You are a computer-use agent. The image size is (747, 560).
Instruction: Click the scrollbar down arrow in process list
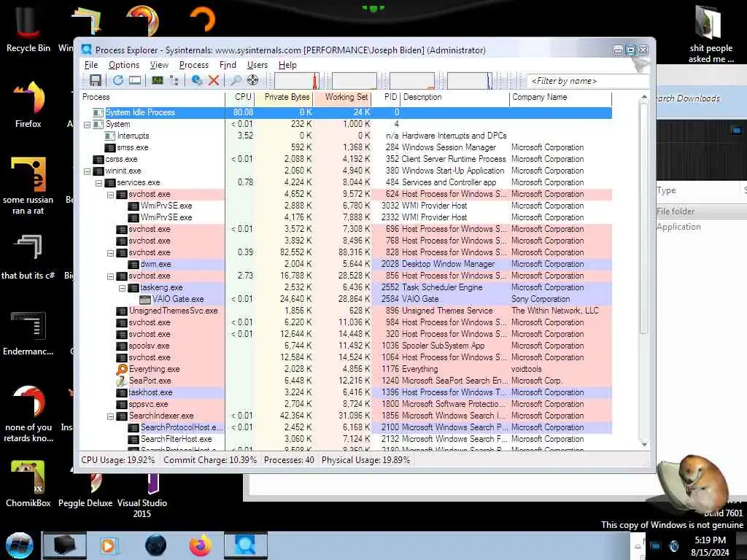644,444
